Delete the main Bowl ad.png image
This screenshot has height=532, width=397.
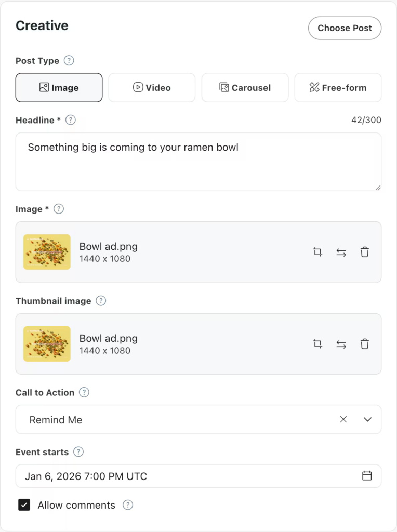[x=365, y=252]
